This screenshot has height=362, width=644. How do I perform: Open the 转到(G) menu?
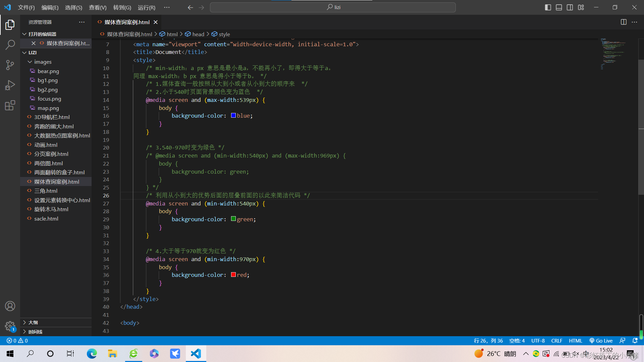click(x=122, y=7)
